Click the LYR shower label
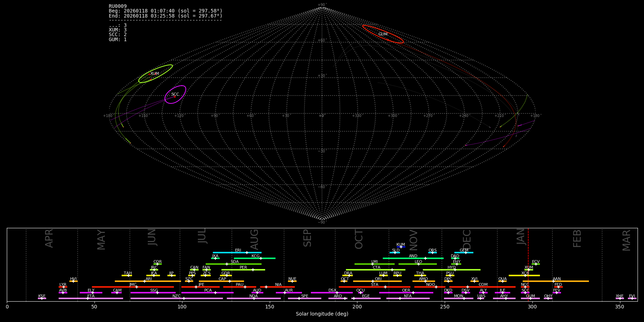Image resolution: width=644 pixels, height=322 pixels. [x=63, y=285]
